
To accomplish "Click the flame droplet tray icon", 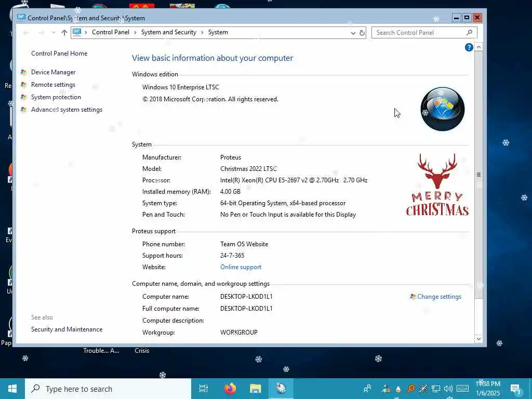I will 398,389.
